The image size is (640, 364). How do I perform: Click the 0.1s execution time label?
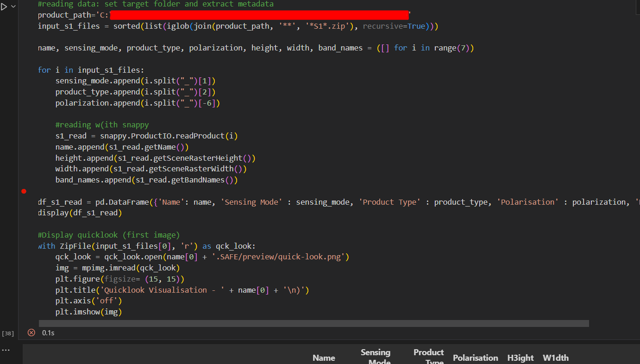pyautogui.click(x=49, y=333)
